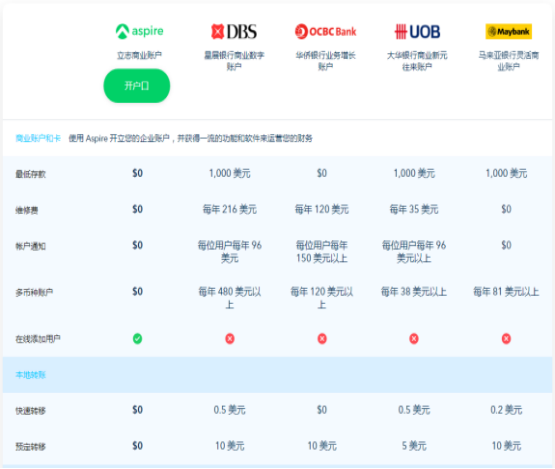Click the 每位用户每年 96 美元以上 UOB cell
The height and width of the screenshot is (469, 555).
(414, 251)
